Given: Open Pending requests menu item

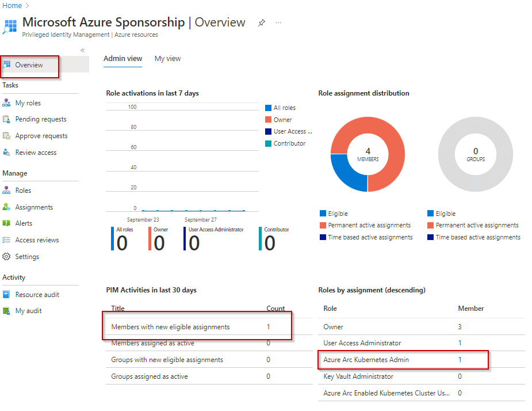Looking at the screenshot, I should click(41, 119).
